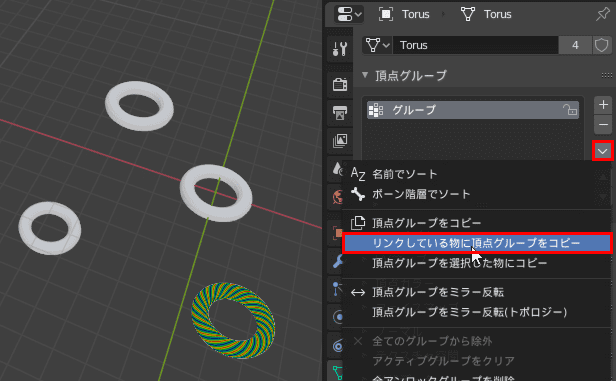616x381 pixels.
Task: Remove vertex group with minus button
Action: point(603,125)
